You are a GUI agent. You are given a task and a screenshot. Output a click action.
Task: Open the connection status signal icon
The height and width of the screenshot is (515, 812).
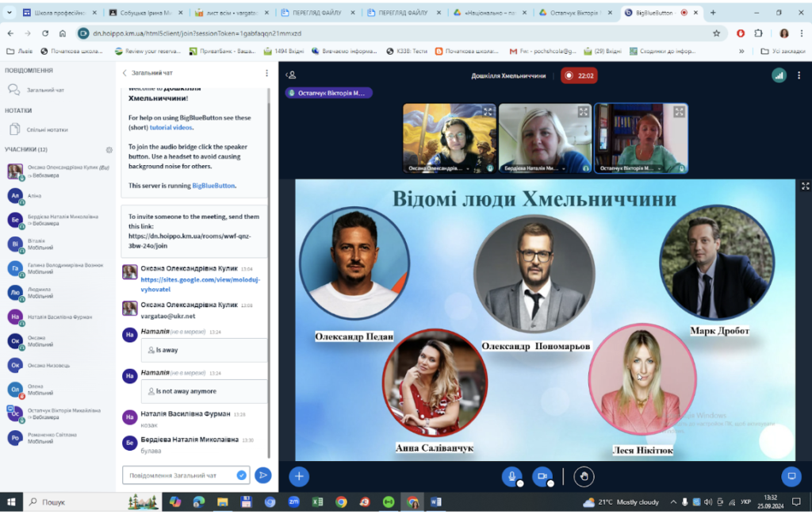(779, 75)
